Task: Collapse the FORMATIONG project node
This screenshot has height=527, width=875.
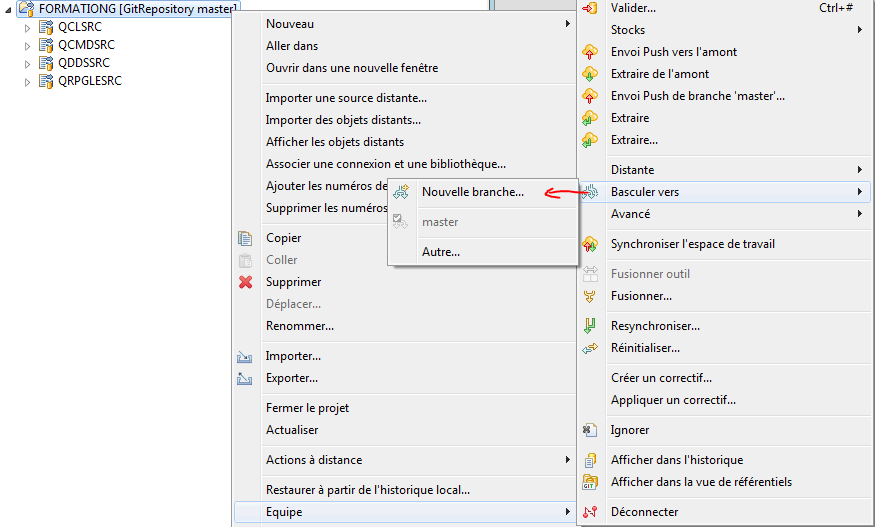Action: [x=8, y=9]
